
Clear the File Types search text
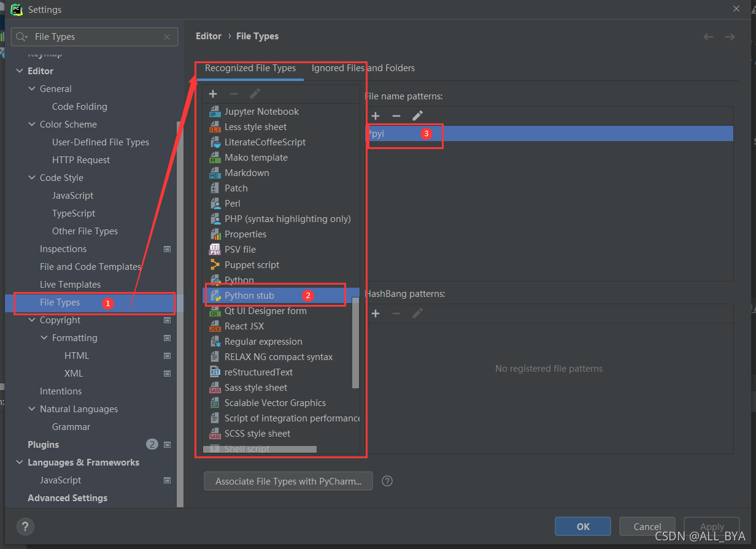(x=167, y=37)
